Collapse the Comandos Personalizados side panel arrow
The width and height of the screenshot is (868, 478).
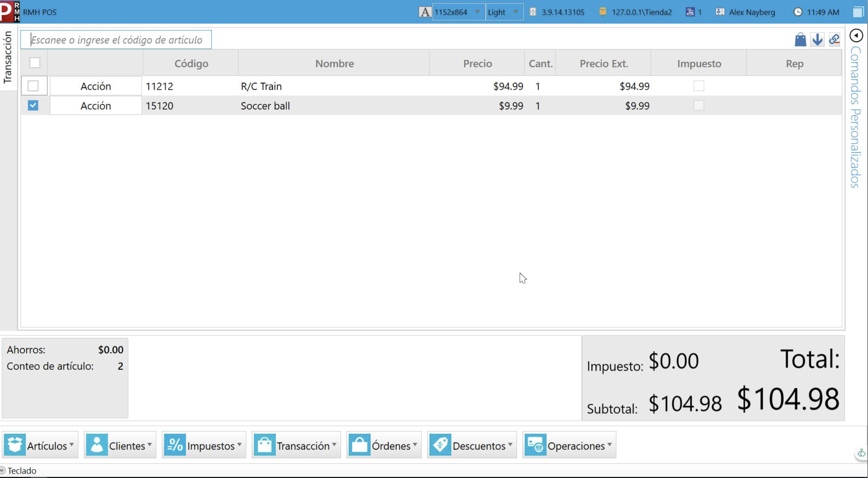tap(856, 35)
